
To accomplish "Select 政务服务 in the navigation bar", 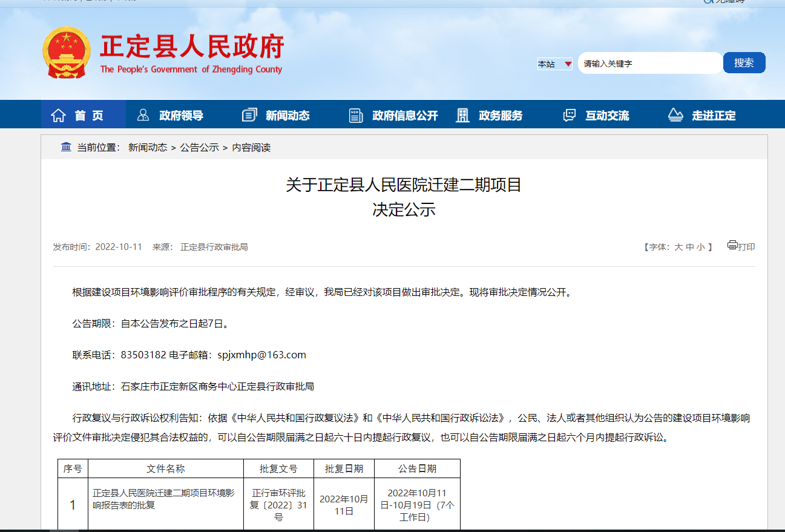I will 501,116.
